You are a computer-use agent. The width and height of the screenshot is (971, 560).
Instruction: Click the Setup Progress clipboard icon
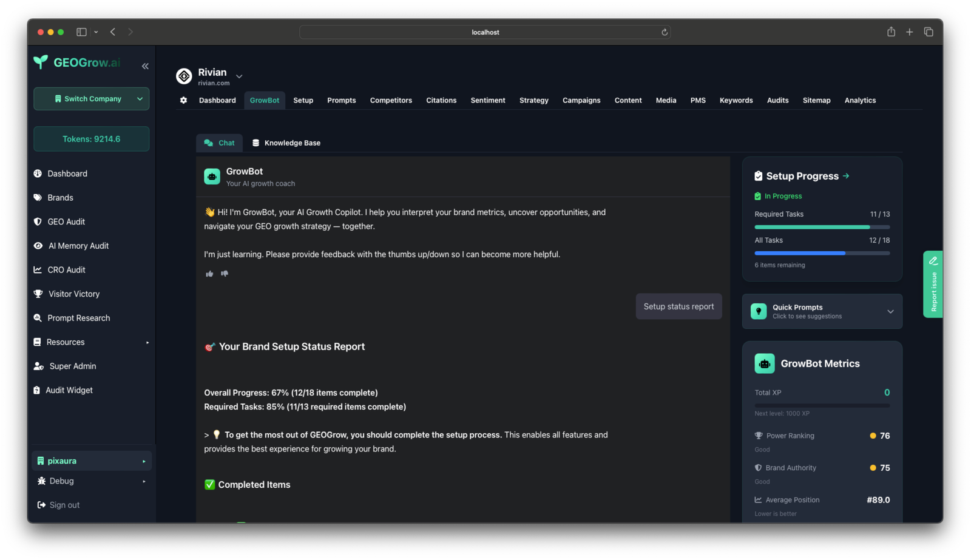pyautogui.click(x=758, y=176)
